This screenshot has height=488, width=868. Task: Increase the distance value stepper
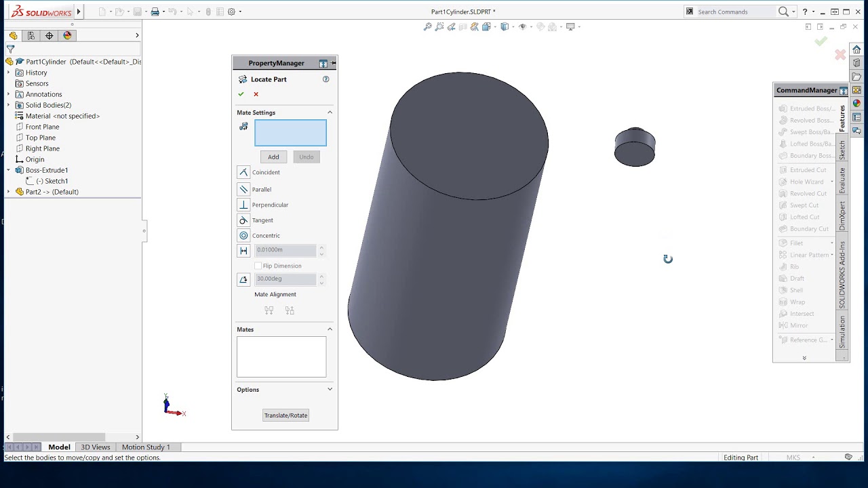point(321,248)
